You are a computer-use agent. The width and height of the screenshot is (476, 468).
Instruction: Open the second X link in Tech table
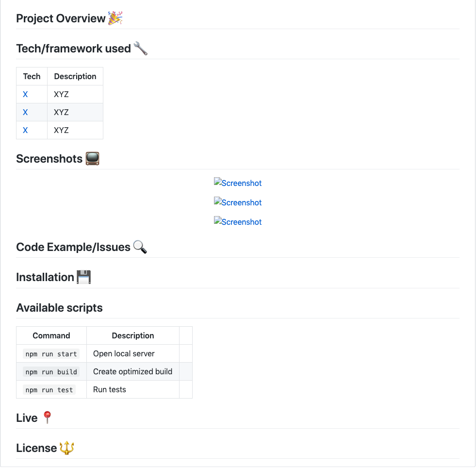click(x=25, y=112)
